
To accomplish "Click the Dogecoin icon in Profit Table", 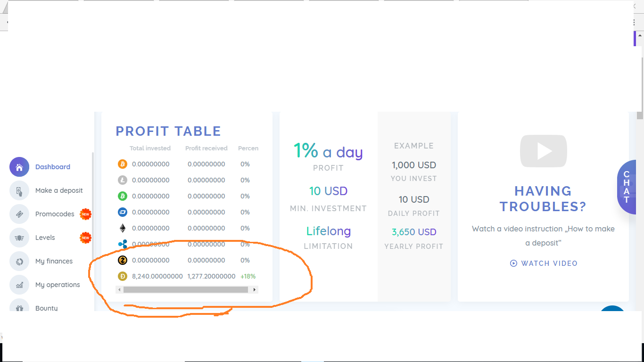I will click(123, 276).
